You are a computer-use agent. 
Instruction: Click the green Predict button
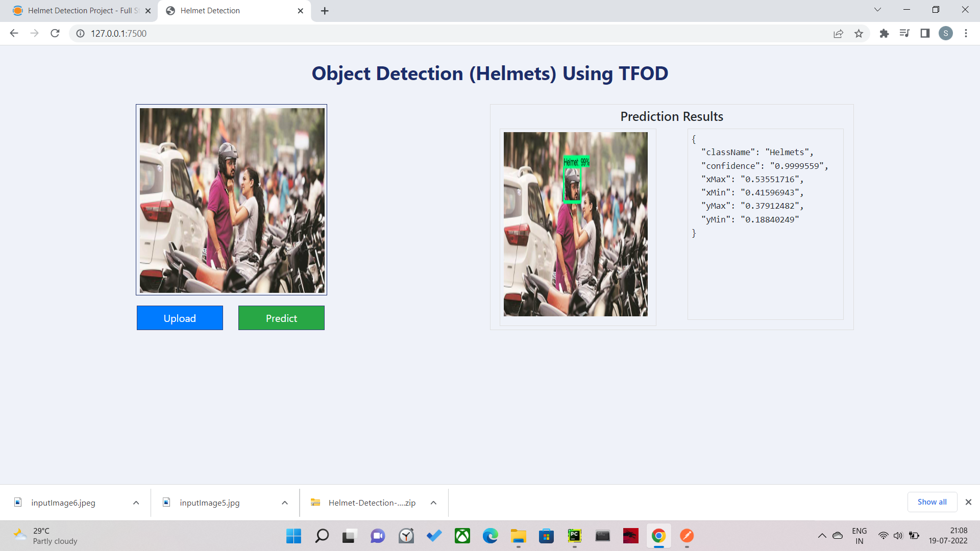tap(281, 318)
